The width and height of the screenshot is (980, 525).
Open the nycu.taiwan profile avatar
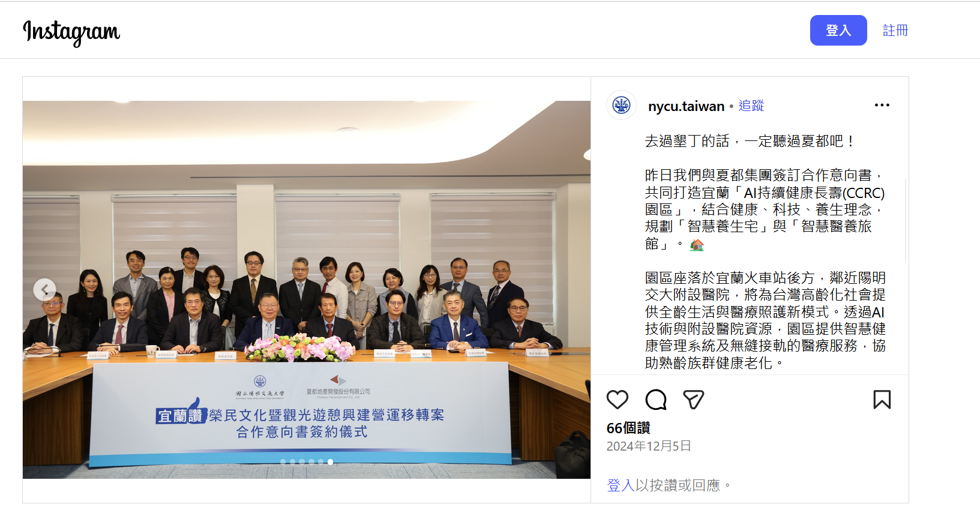coord(622,106)
